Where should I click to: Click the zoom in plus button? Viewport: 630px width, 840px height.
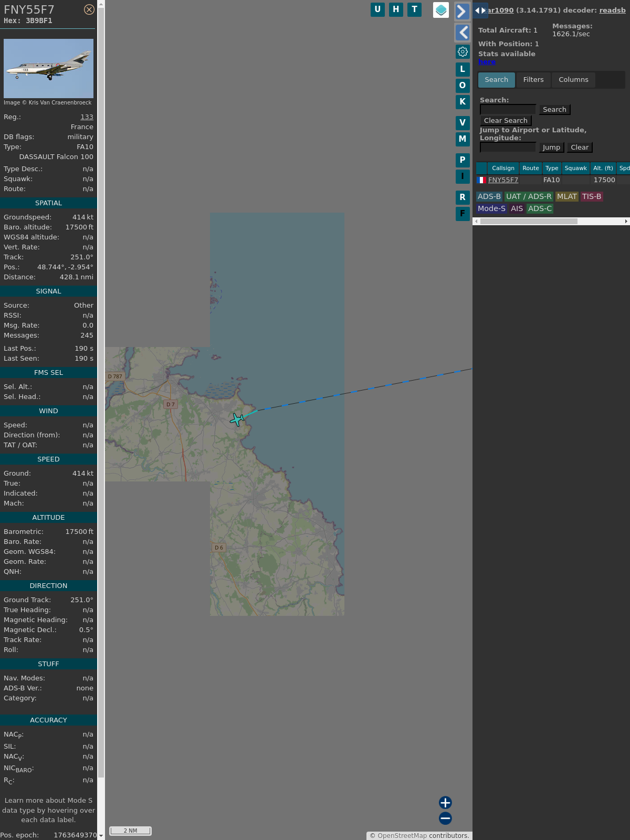pyautogui.click(x=445, y=803)
